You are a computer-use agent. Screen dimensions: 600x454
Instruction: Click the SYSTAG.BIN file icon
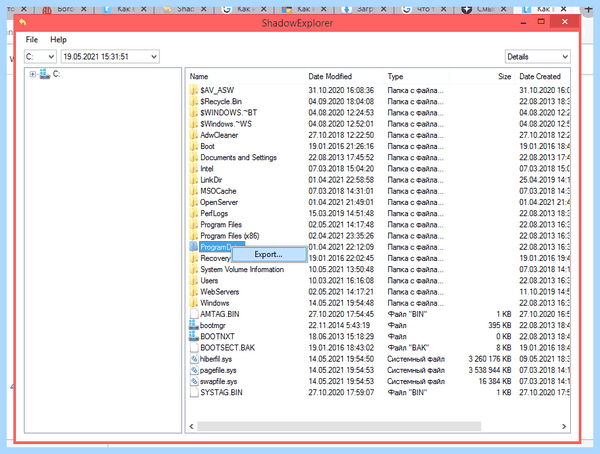point(194,393)
